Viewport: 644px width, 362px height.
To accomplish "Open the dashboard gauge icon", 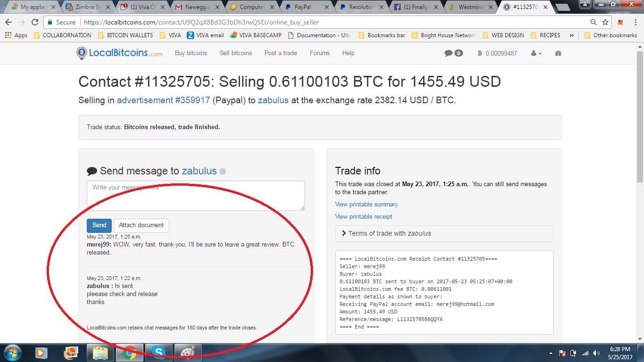I will coord(558,53).
